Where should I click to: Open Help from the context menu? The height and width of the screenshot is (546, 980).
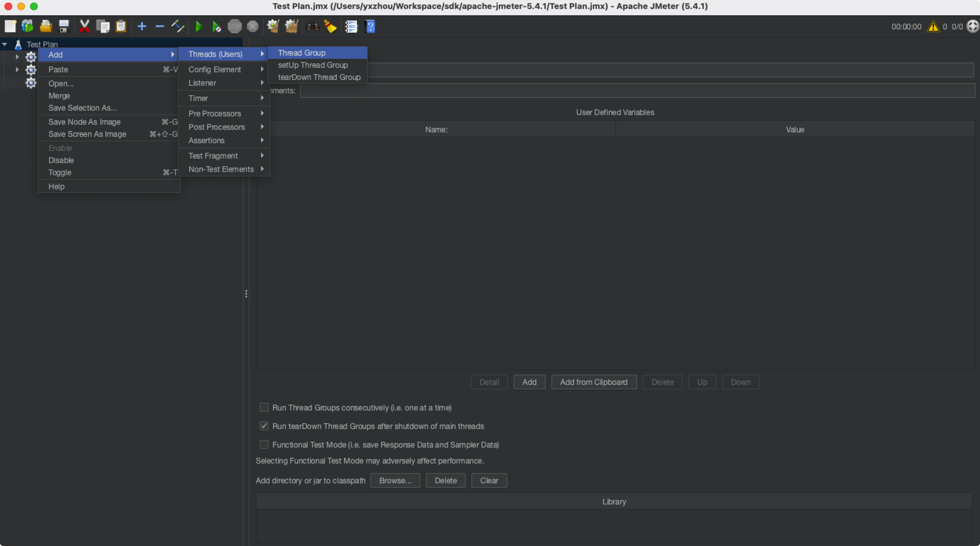109,186
